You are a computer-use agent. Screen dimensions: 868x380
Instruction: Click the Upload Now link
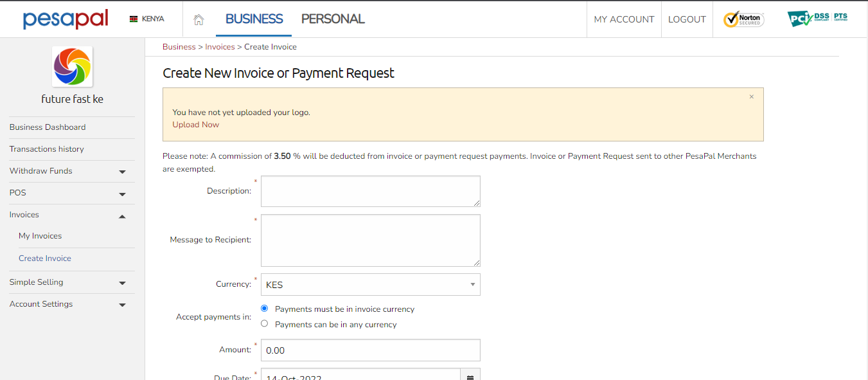click(x=196, y=125)
